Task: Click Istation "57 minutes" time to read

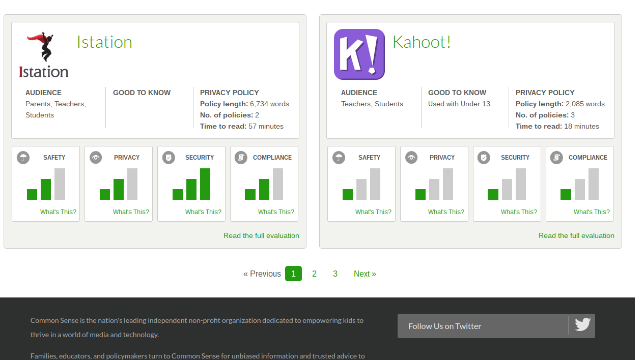Action: click(x=266, y=126)
